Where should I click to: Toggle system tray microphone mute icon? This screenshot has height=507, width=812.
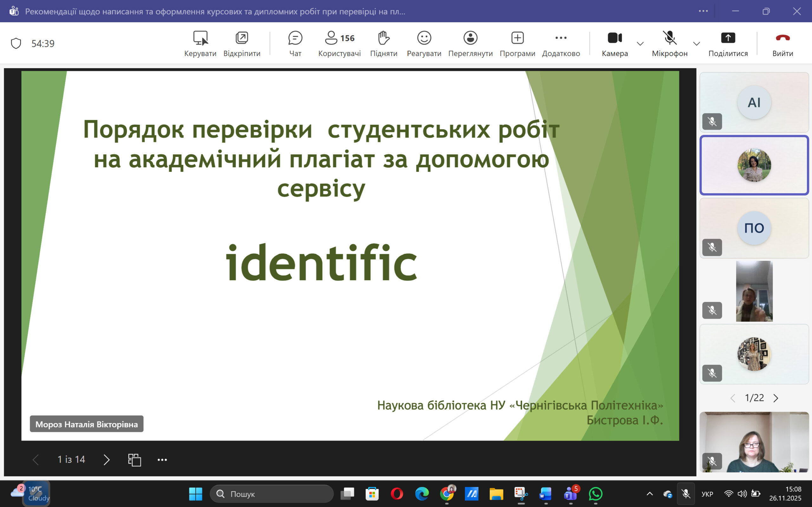click(x=686, y=494)
